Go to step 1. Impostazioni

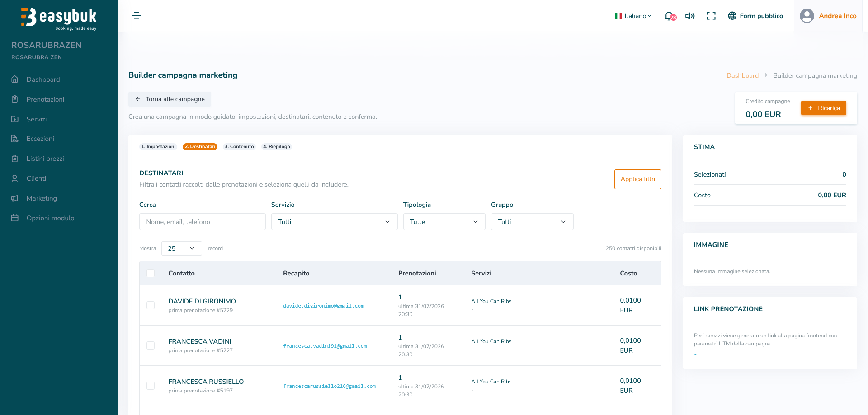tap(158, 147)
